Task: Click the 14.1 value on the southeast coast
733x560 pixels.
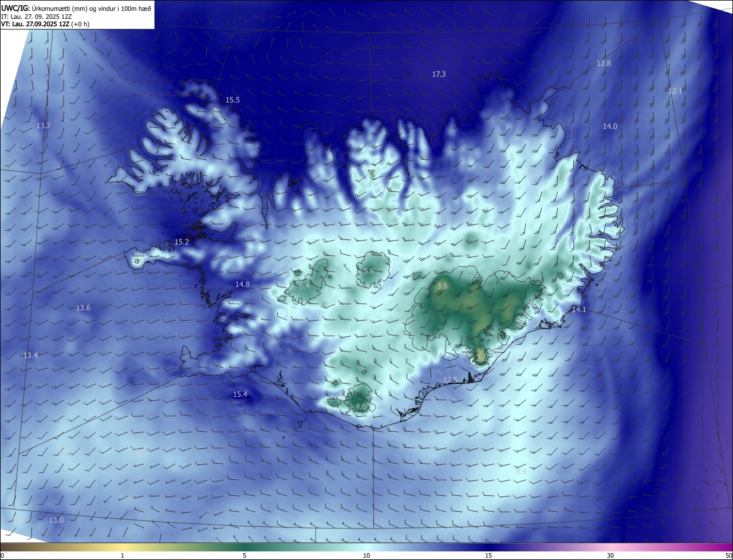Action: pos(579,310)
